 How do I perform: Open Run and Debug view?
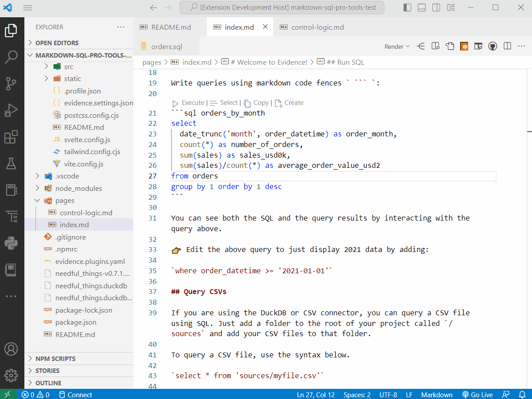11,110
